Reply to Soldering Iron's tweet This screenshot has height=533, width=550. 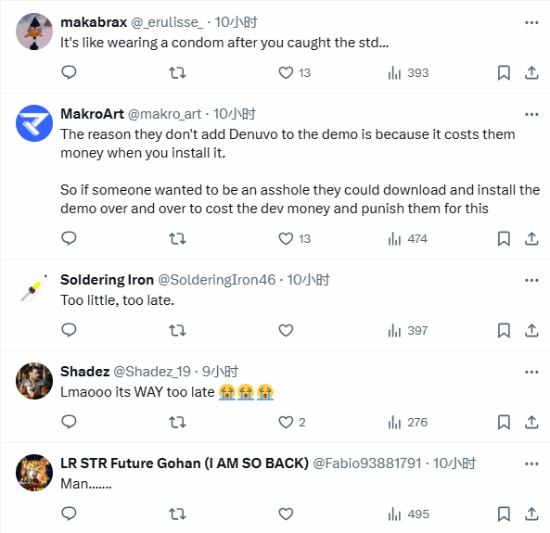click(69, 330)
